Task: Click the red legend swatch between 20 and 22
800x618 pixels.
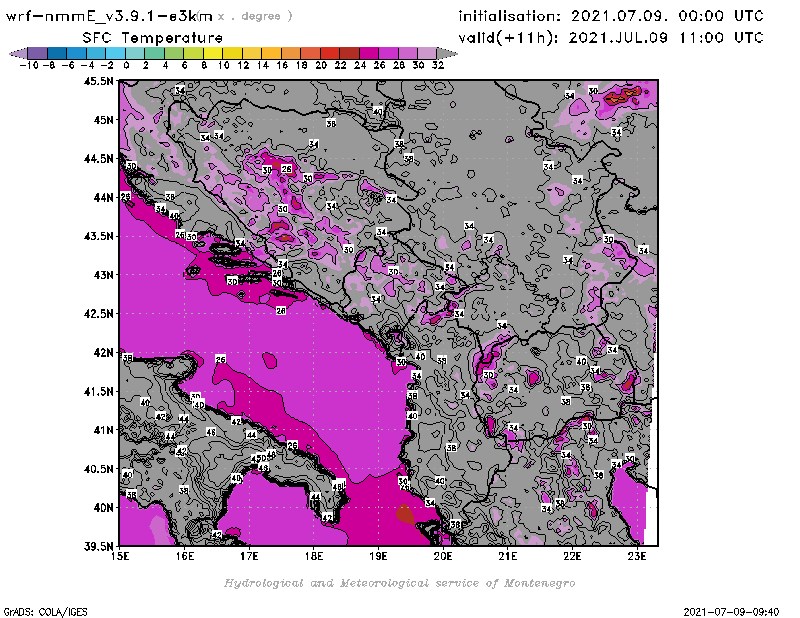Action: [x=330, y=53]
